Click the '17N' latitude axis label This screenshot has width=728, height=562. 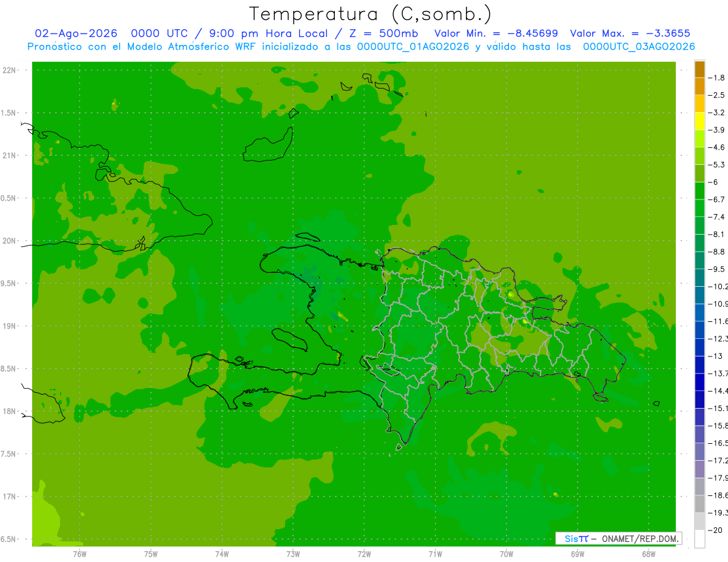coord(8,497)
